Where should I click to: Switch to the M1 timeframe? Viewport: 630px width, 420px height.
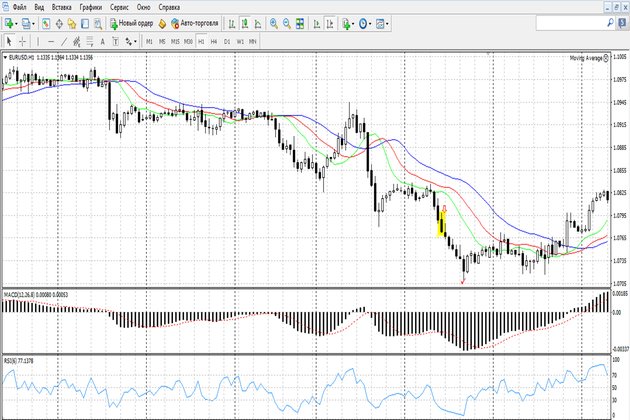click(x=149, y=41)
